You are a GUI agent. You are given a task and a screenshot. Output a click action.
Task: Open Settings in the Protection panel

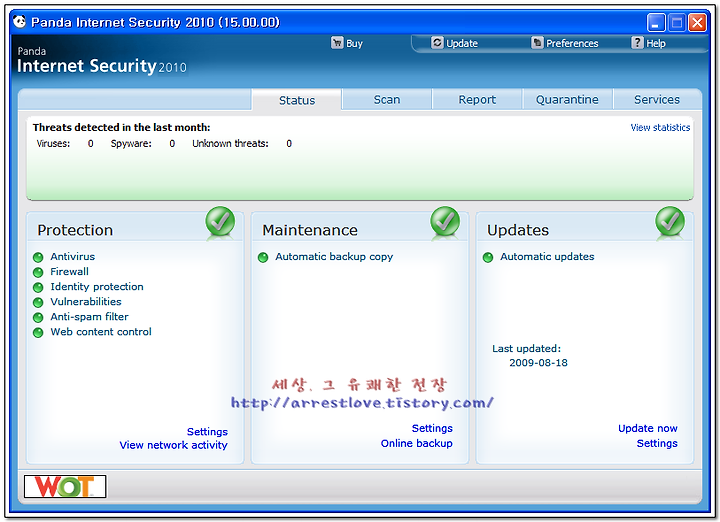[207, 432]
